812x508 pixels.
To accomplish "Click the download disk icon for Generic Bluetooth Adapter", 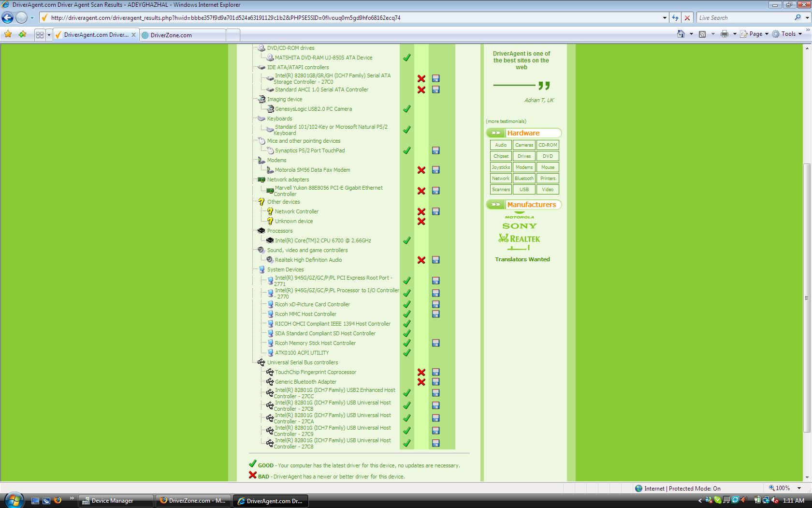I will pyautogui.click(x=435, y=382).
